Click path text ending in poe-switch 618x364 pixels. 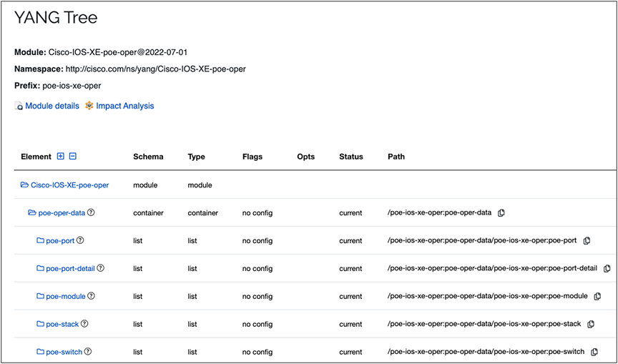click(x=486, y=352)
